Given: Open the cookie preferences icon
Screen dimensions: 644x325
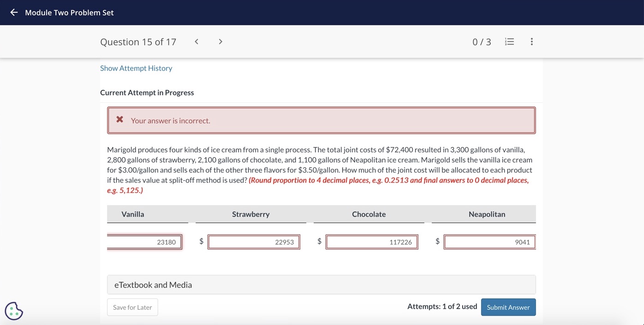Looking at the screenshot, I should coord(14,311).
